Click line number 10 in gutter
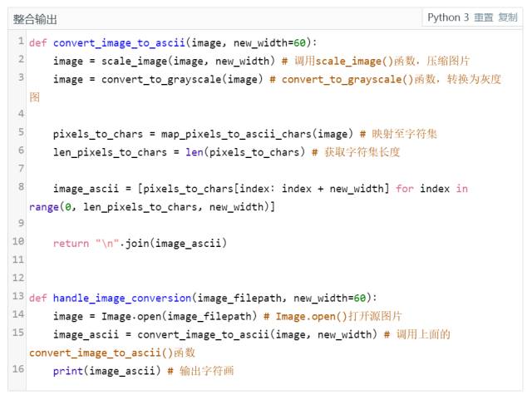Viewport: 532px width, 395px height. [x=19, y=242]
